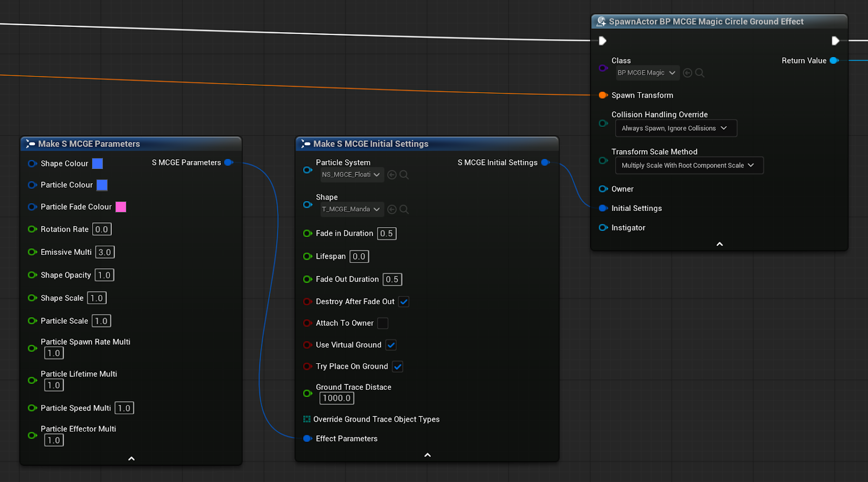
Task: Click the use-selected arrow next to Shape
Action: click(392, 209)
